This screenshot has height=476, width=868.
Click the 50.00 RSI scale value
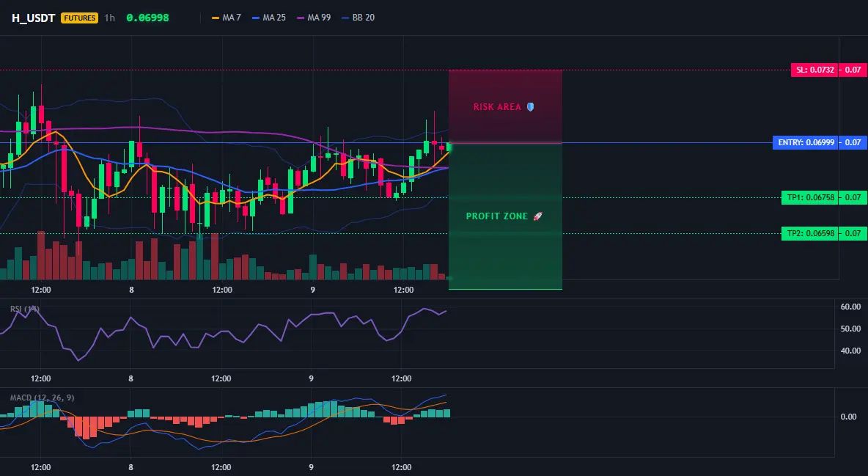(850, 329)
